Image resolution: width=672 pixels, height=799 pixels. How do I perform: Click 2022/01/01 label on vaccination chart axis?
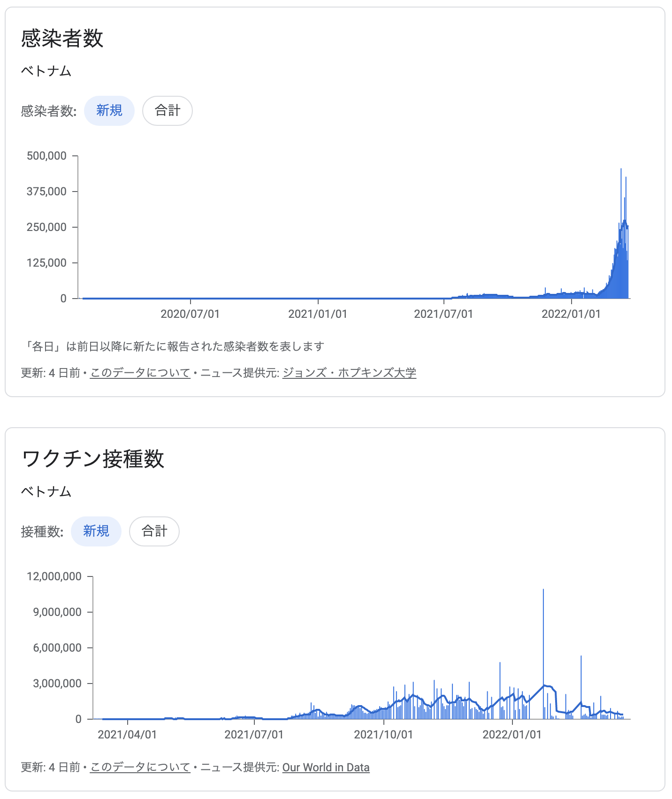click(512, 734)
